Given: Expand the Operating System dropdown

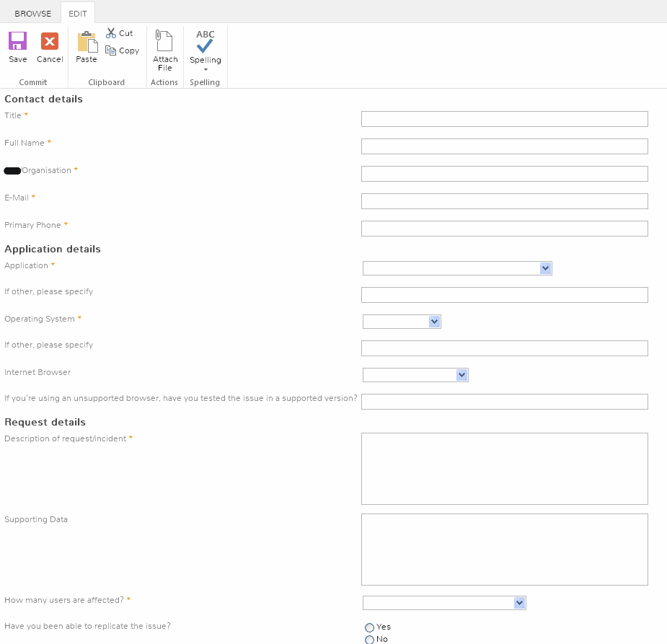Looking at the screenshot, I should click(x=433, y=321).
